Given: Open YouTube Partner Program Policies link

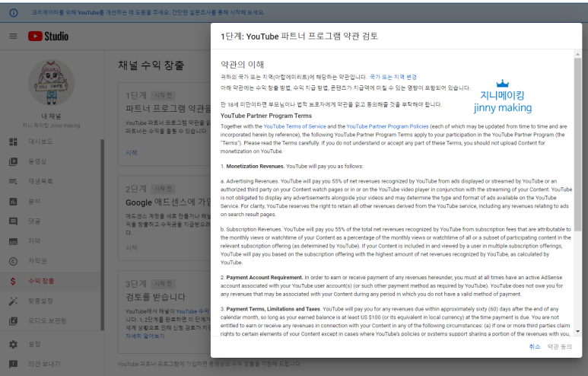Looking at the screenshot, I should pos(387,126).
